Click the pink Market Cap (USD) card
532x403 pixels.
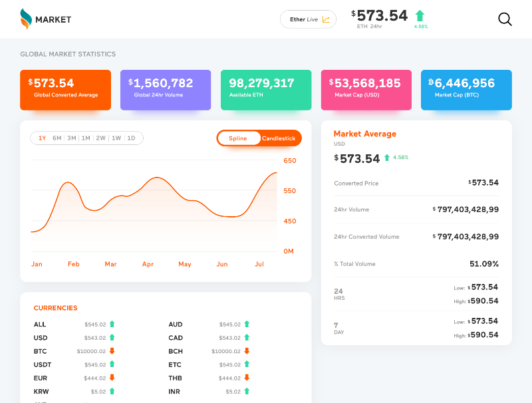coord(366,90)
